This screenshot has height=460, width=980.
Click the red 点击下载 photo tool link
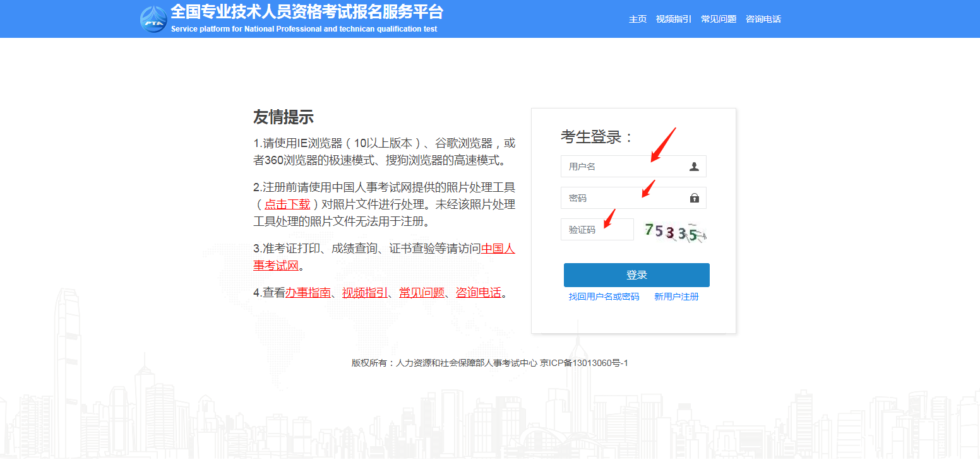[x=287, y=204]
